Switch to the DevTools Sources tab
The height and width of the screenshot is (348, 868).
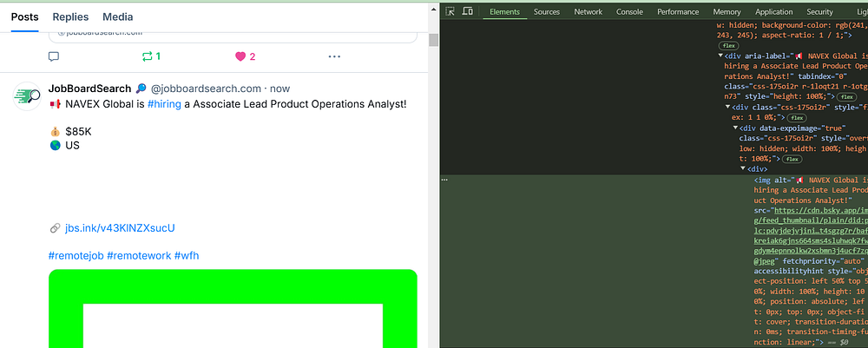pyautogui.click(x=547, y=11)
